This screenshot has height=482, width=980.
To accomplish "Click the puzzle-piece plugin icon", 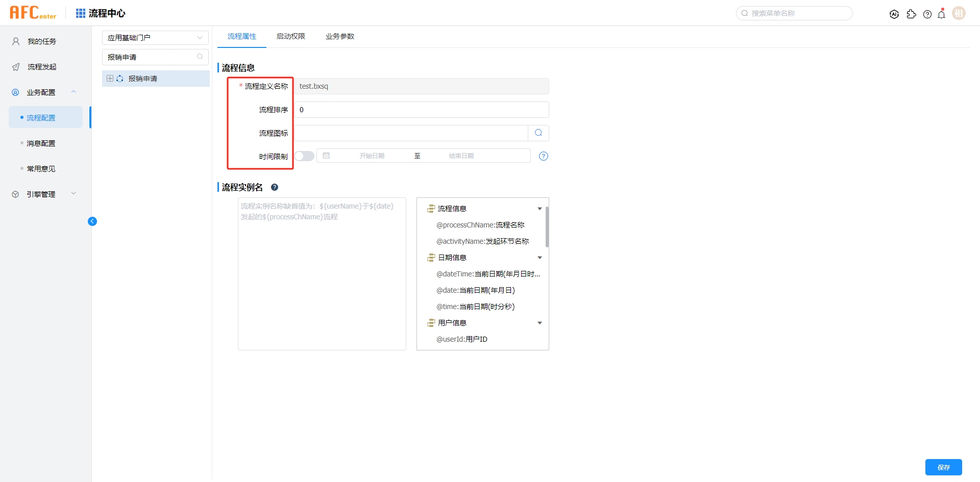I will click(911, 14).
